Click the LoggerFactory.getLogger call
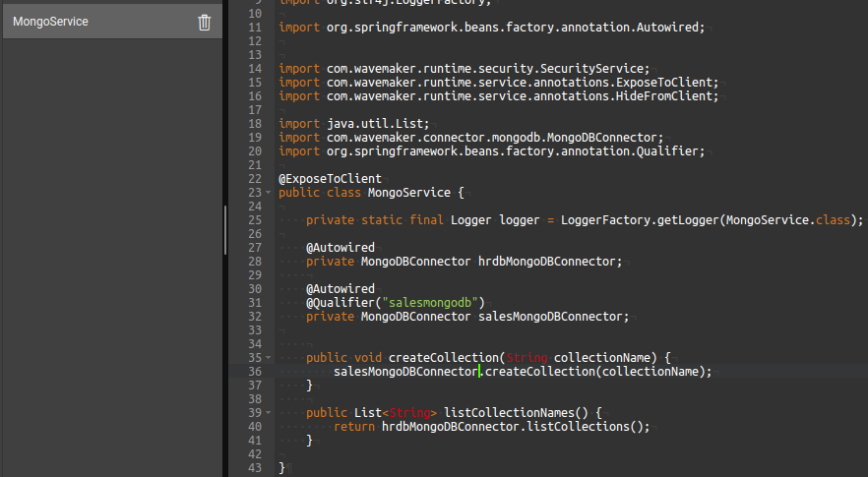 (x=640, y=220)
